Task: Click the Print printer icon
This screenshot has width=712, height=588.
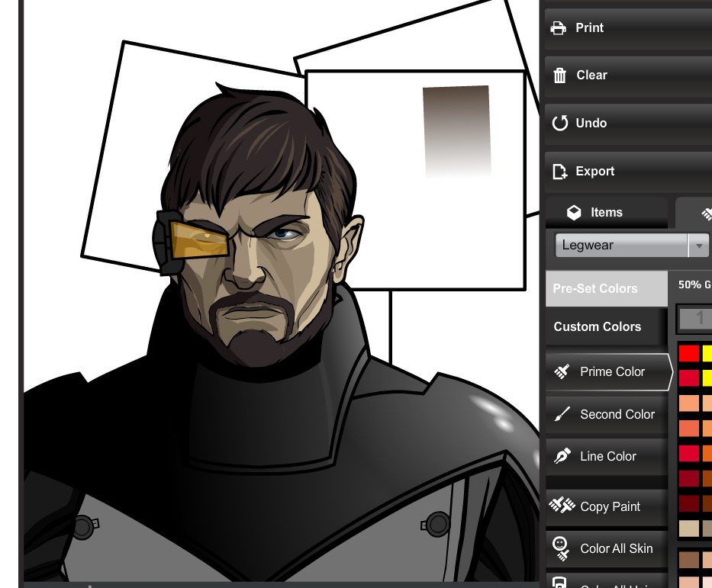Action: click(x=559, y=28)
